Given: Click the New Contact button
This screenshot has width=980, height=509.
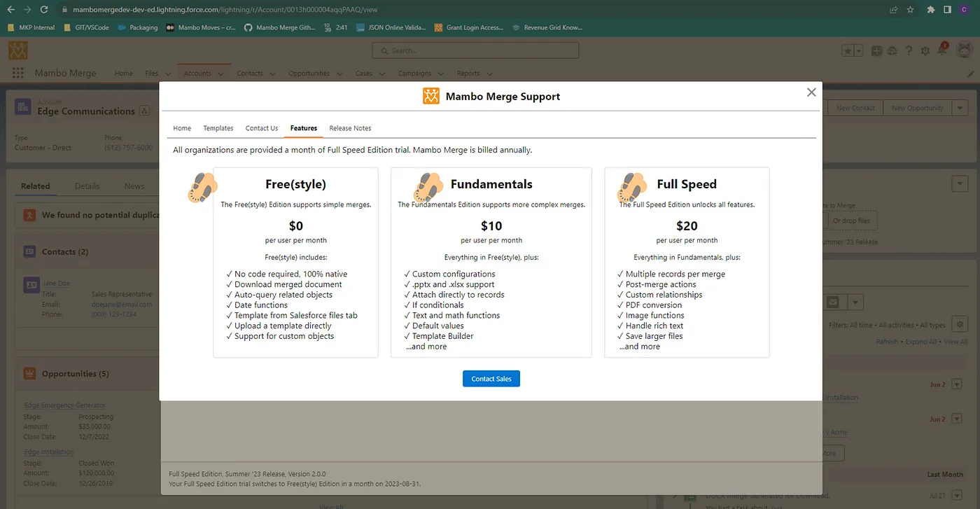Looking at the screenshot, I should pos(855,108).
